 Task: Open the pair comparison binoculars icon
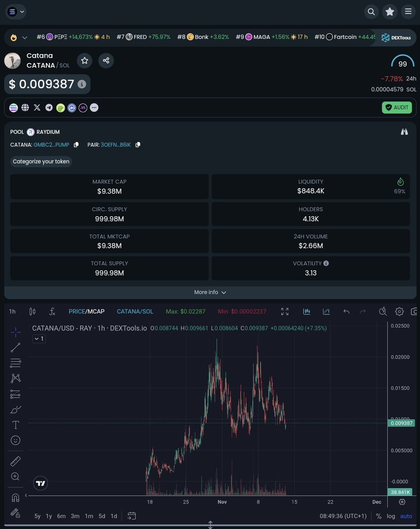coord(404,131)
